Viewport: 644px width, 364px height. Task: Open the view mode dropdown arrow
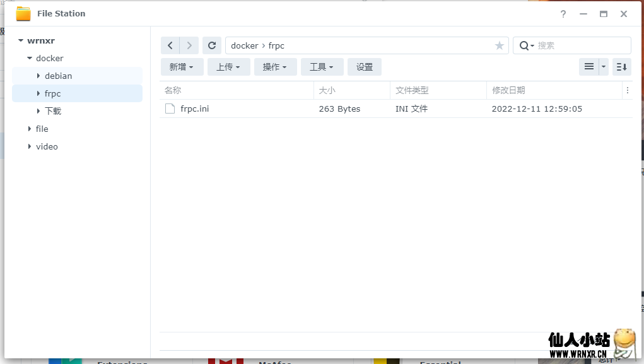602,66
